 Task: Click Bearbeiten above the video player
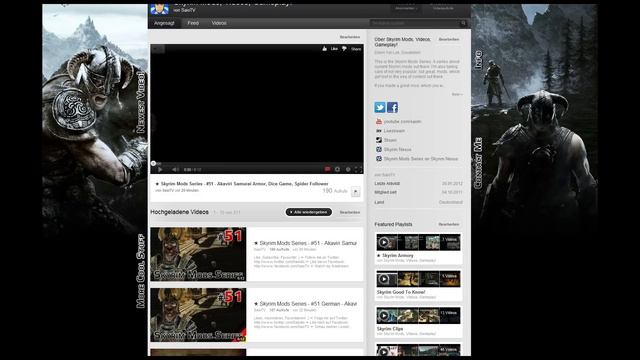[x=350, y=37]
